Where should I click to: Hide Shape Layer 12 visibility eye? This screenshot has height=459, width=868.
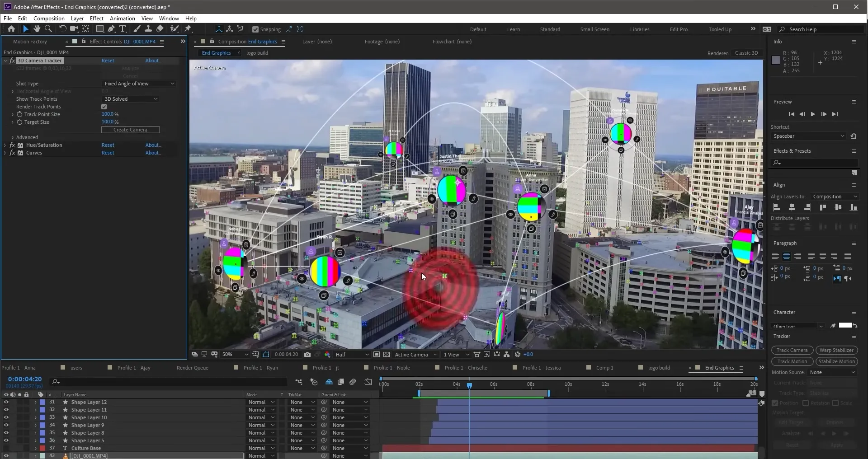pos(6,402)
